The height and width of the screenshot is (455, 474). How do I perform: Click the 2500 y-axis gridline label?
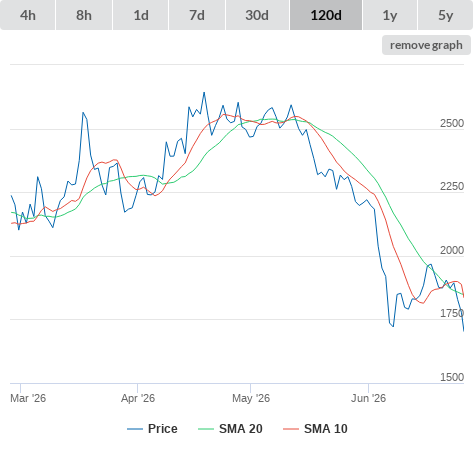point(452,123)
